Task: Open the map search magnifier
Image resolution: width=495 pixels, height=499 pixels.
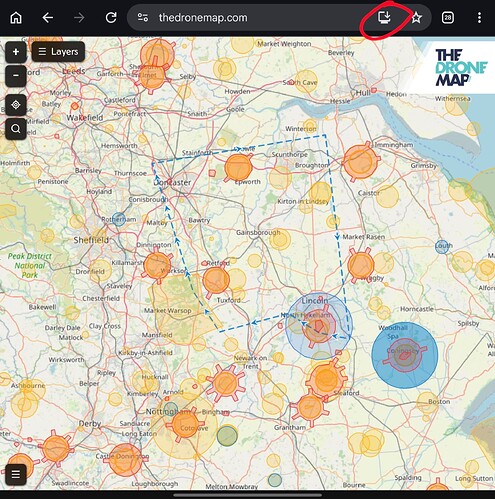Action: click(x=16, y=129)
